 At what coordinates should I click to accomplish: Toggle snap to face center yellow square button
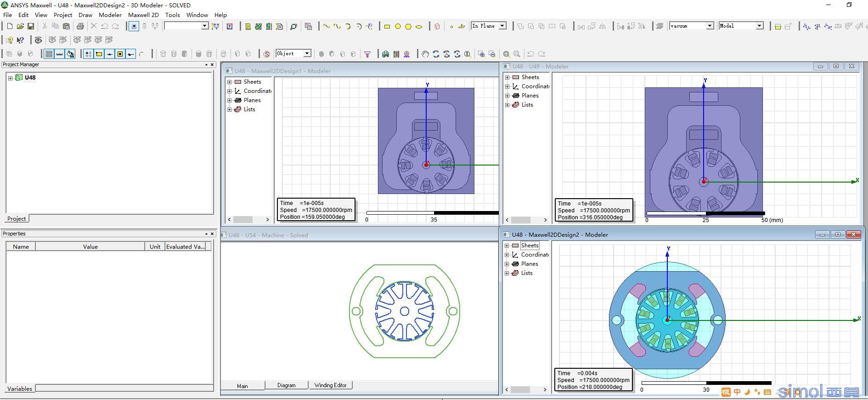point(120,54)
